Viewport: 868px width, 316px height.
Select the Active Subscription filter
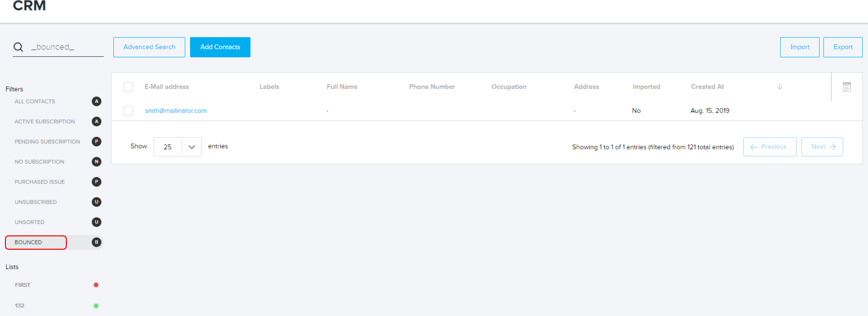point(45,122)
